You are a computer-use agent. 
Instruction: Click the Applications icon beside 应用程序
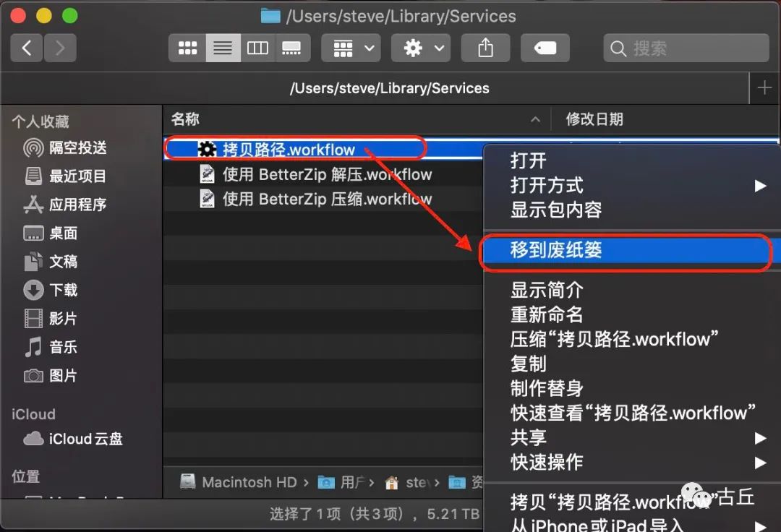pos(33,205)
